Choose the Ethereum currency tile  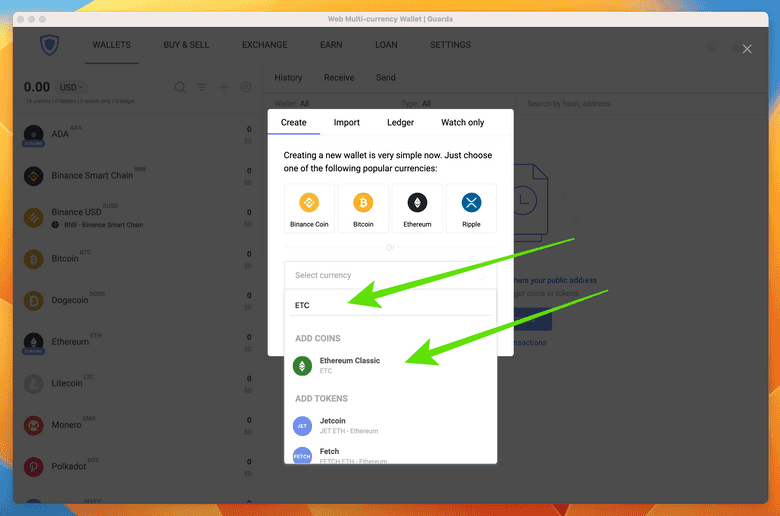pyautogui.click(x=417, y=208)
